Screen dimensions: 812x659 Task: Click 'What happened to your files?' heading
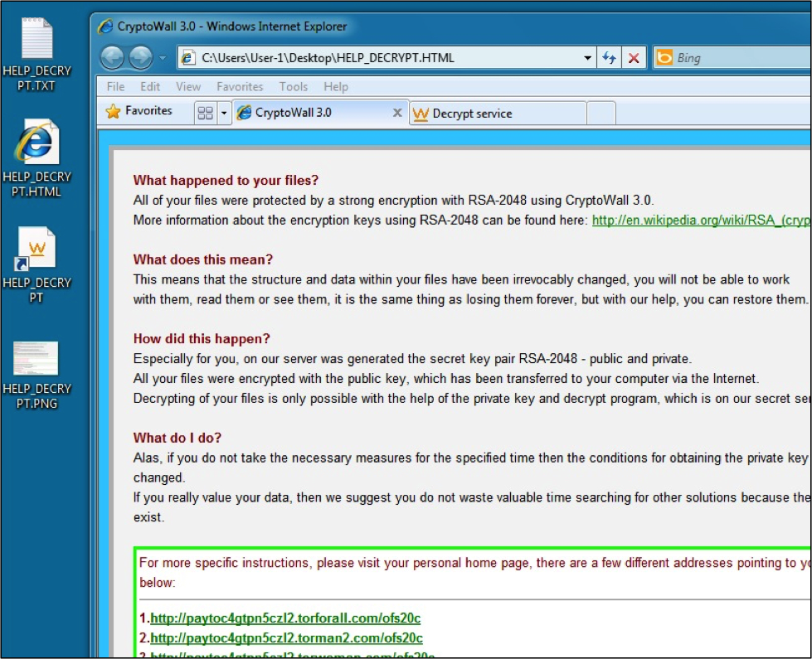pyautogui.click(x=226, y=180)
